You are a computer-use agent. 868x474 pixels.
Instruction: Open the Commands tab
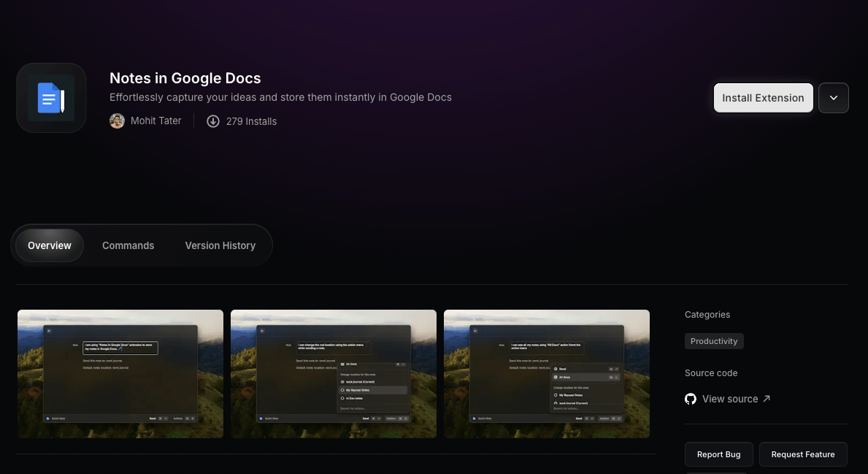click(x=128, y=245)
